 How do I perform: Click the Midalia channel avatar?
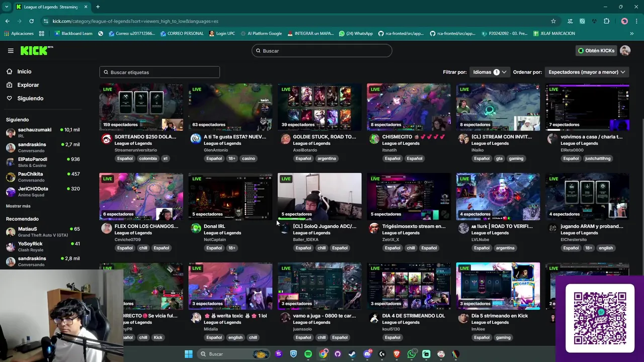click(196, 318)
